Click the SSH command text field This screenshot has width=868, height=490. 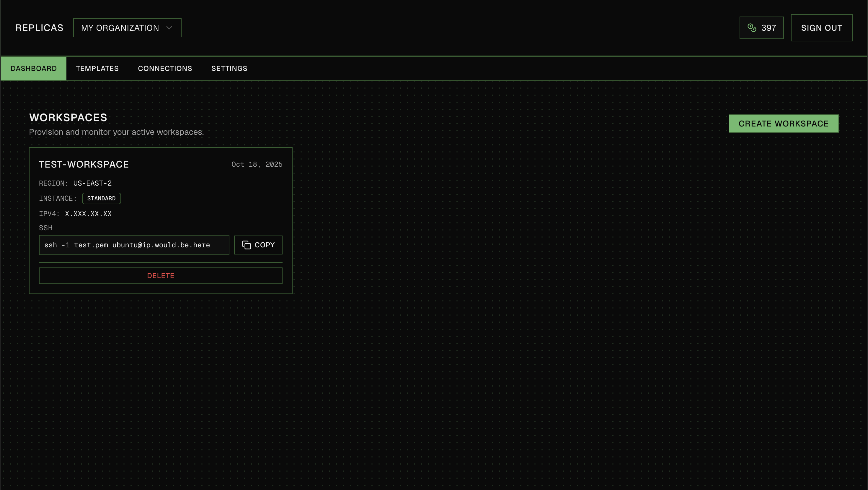134,245
